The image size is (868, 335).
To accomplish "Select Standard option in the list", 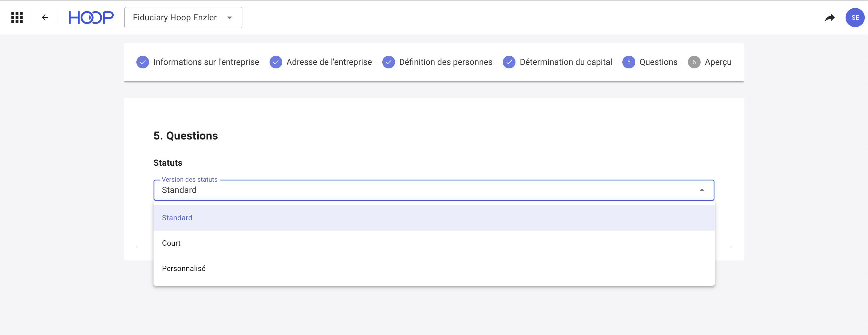I will point(177,218).
